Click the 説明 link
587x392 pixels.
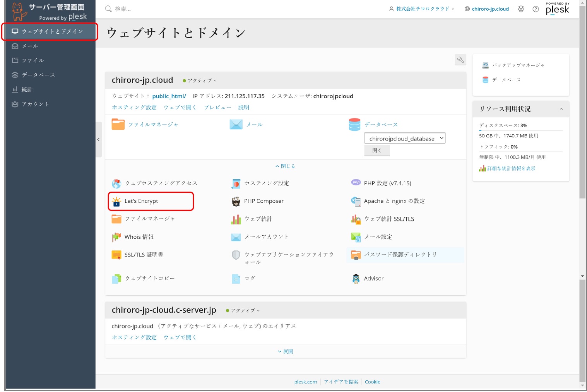click(x=244, y=107)
